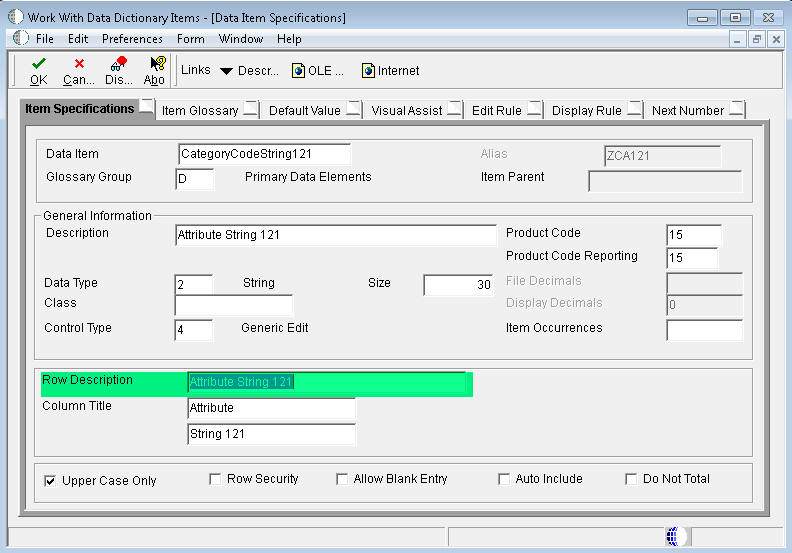The image size is (792, 553).
Task: Click the Links toolbar label
Action: pyautogui.click(x=195, y=70)
